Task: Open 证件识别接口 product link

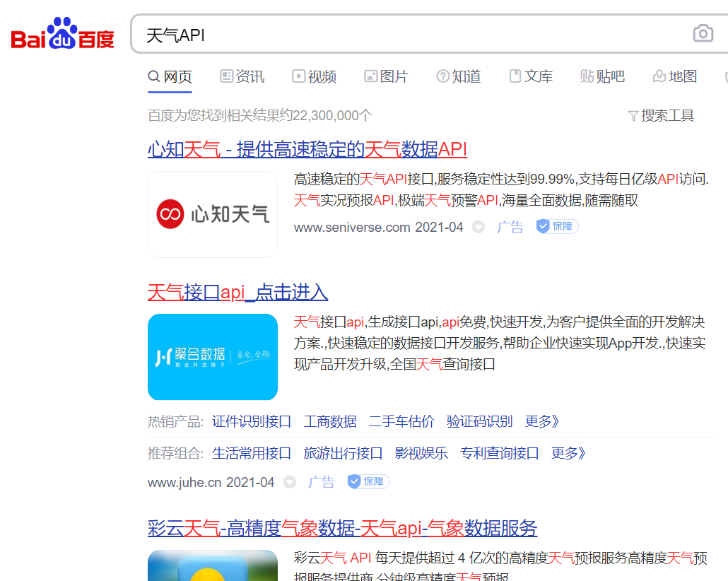Action: tap(252, 422)
